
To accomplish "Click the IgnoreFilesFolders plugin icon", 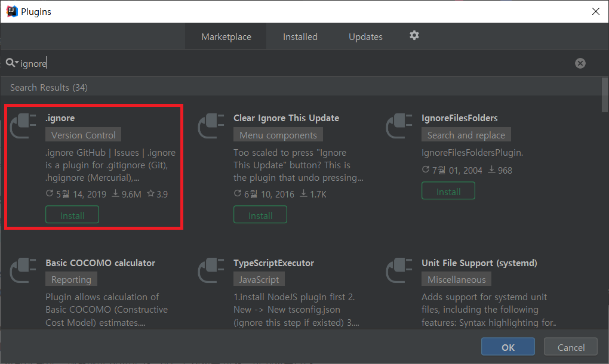I will tap(399, 126).
